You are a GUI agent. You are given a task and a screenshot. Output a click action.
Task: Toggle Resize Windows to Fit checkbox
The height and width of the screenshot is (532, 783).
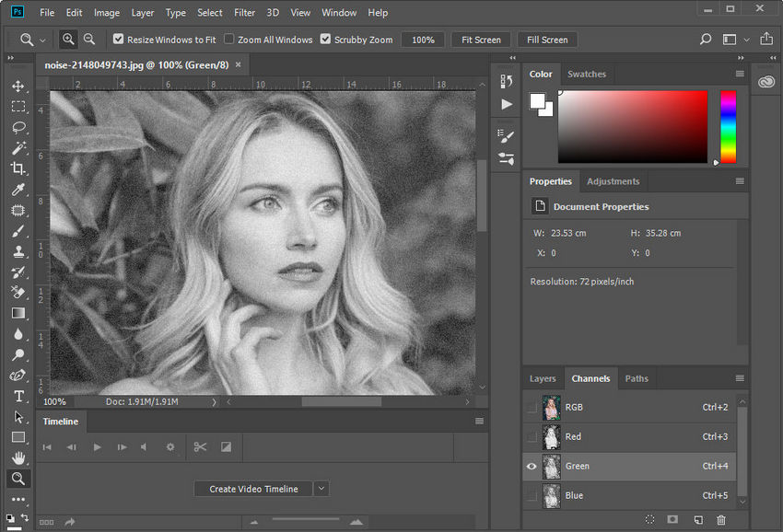(118, 39)
